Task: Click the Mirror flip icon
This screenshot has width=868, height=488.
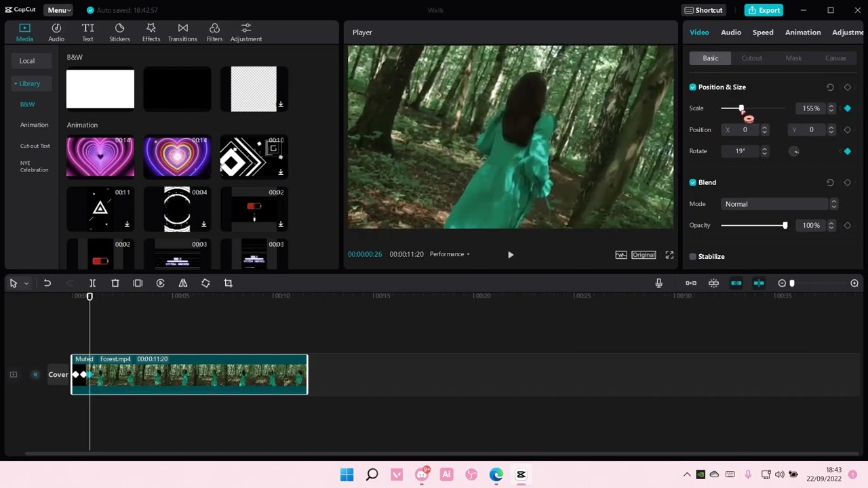Action: click(183, 283)
